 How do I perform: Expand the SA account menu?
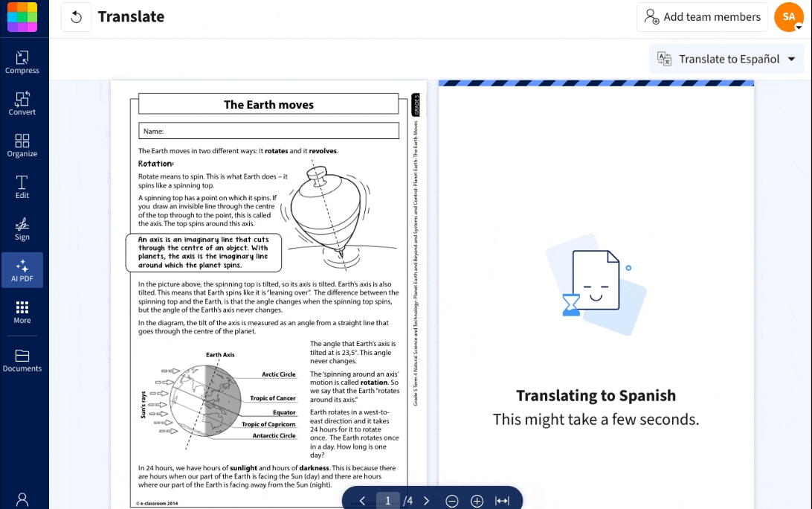coord(788,16)
